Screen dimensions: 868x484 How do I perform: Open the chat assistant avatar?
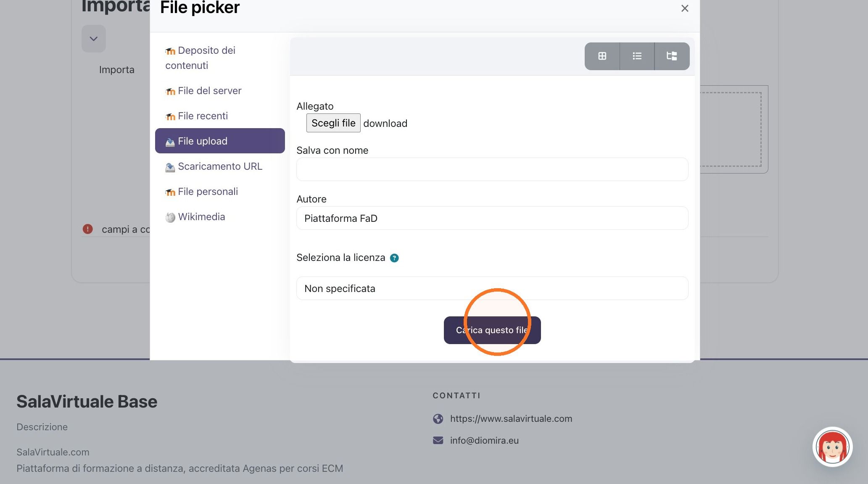[832, 447]
